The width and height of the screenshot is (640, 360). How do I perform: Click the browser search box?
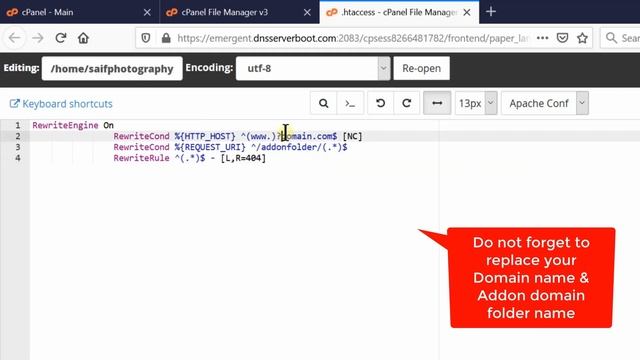pyautogui.click(x=620, y=38)
